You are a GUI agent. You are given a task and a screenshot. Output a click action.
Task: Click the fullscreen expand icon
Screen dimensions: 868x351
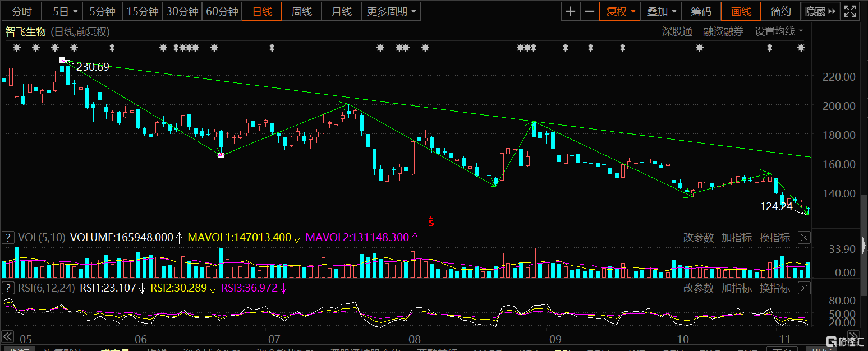(x=850, y=11)
